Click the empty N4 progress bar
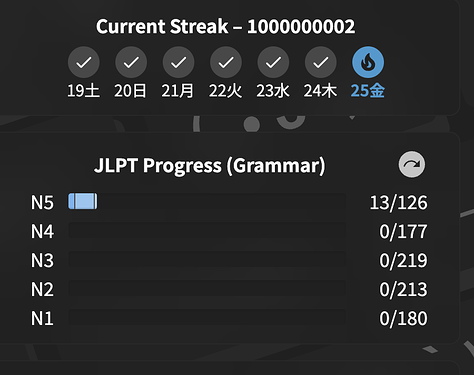This screenshot has width=474, height=375. (x=207, y=230)
